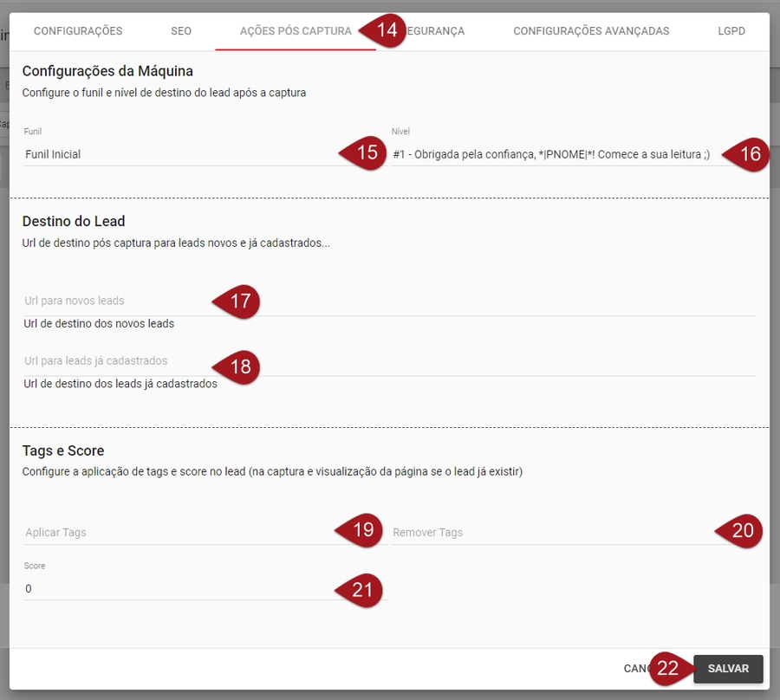
Task: Expand the Nível dropdown selection
Action: 551,154
